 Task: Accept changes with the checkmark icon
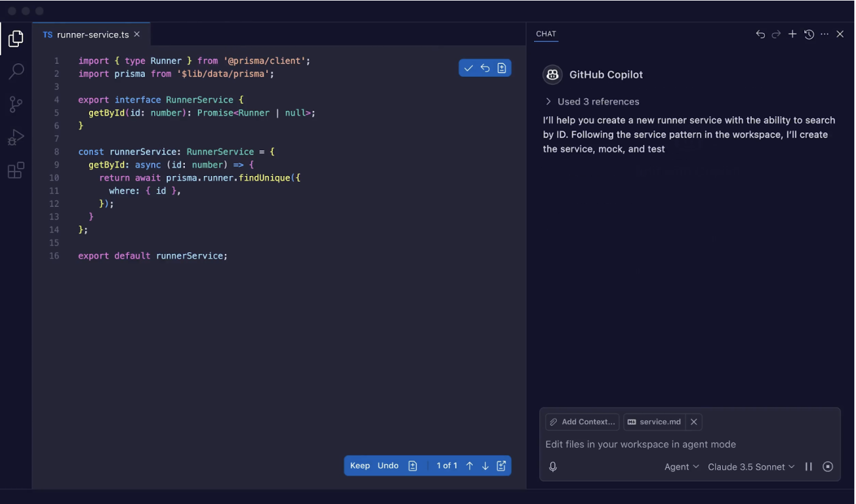pyautogui.click(x=468, y=68)
